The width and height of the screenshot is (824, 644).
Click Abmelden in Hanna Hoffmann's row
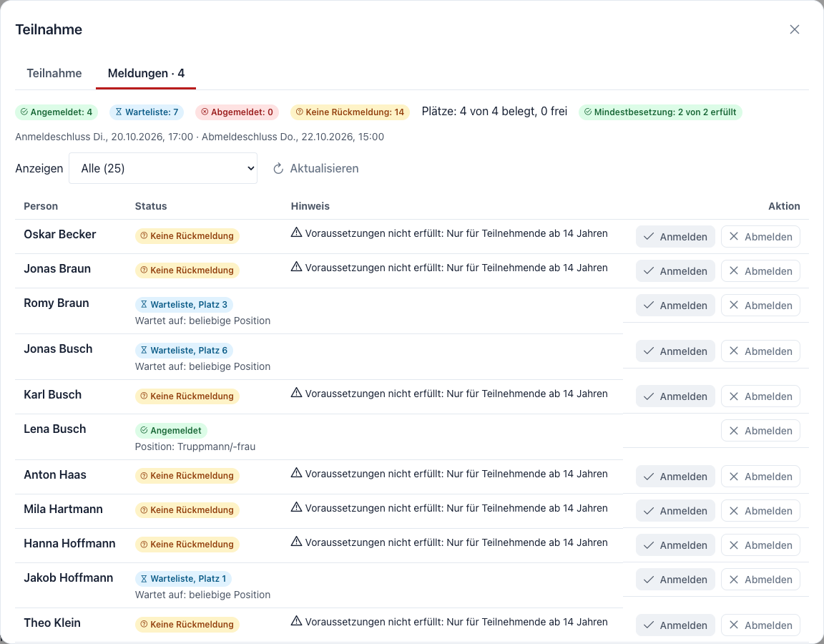[760, 545]
